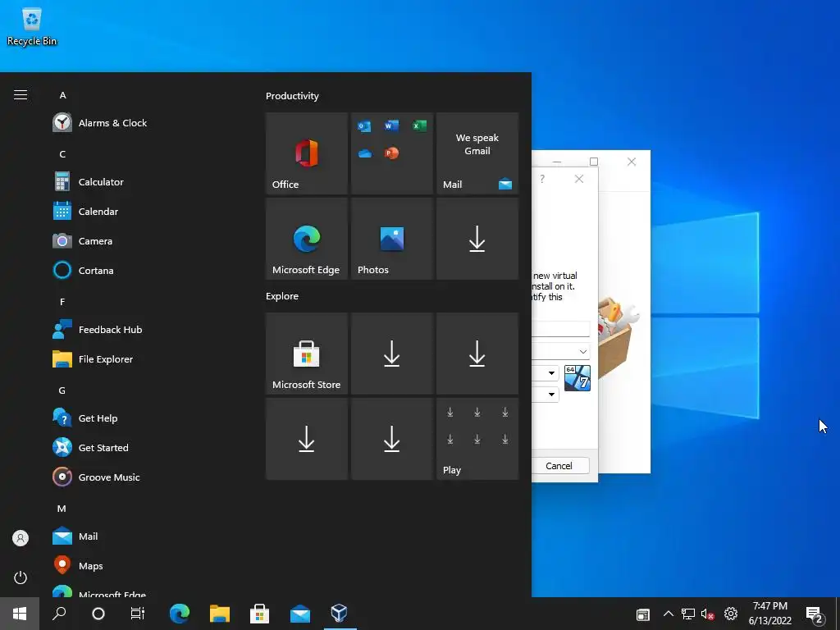Click the Windows 7 64-bit OS icon
Screen dimensions: 840x630
click(577, 377)
